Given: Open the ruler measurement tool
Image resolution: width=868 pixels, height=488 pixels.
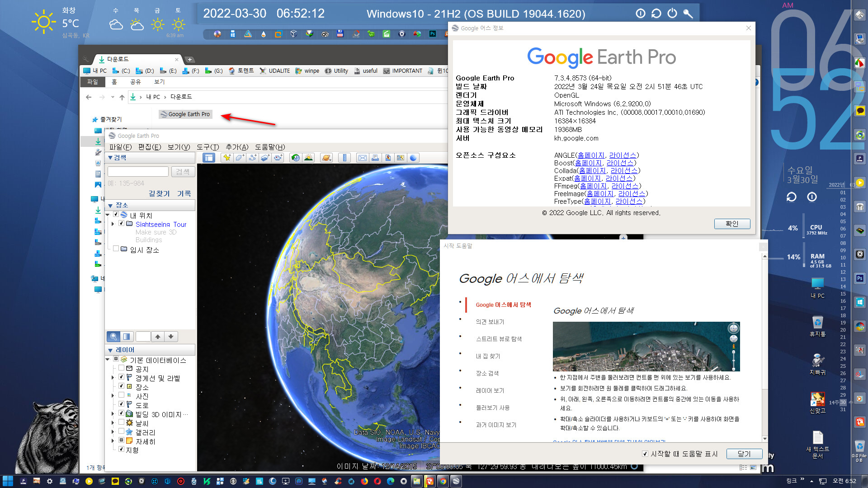Looking at the screenshot, I should pos(344,158).
